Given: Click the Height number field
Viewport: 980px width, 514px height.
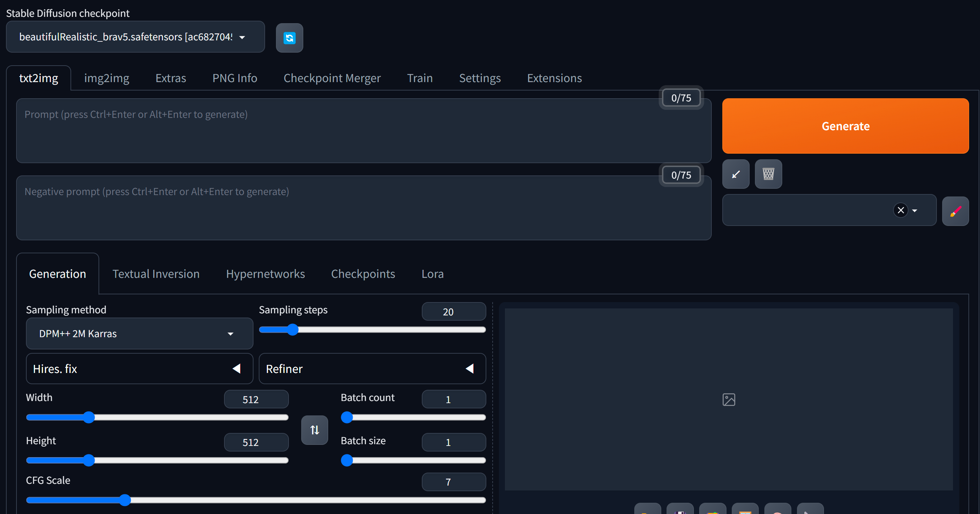Looking at the screenshot, I should [256, 442].
